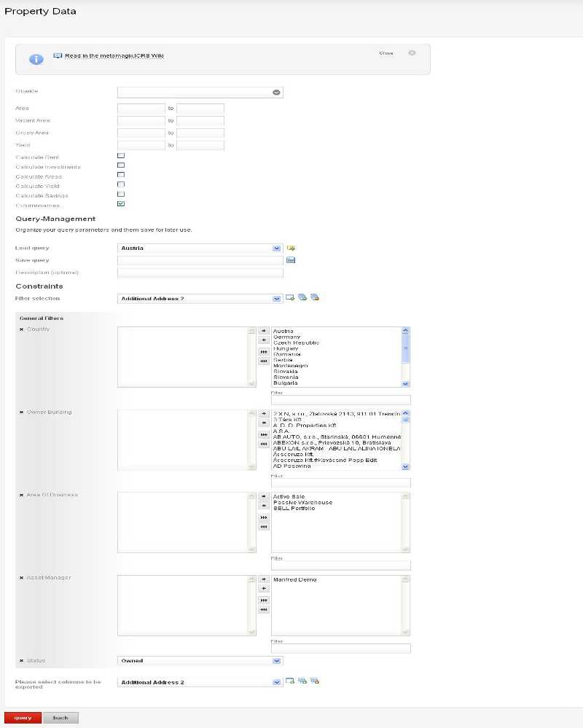The image size is (583, 728).
Task: Click the last icon beside the export columns dropdown
Action: [315, 681]
